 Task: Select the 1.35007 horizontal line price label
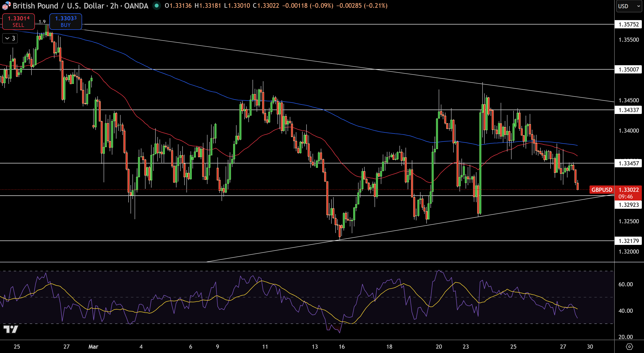(629, 69)
